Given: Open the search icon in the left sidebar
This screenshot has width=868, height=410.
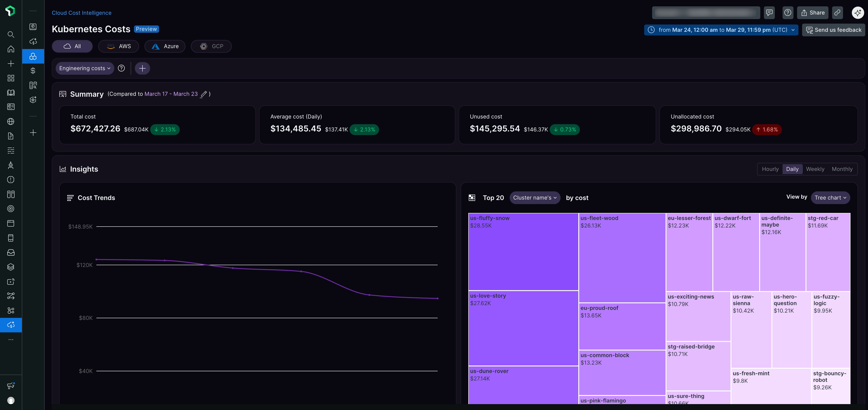Looking at the screenshot, I should tap(11, 34).
